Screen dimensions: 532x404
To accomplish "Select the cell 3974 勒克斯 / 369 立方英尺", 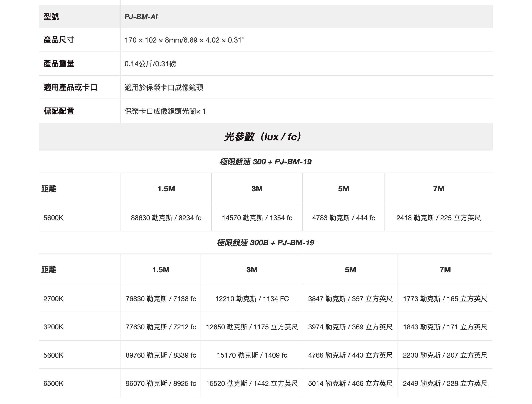I will coord(350,327).
